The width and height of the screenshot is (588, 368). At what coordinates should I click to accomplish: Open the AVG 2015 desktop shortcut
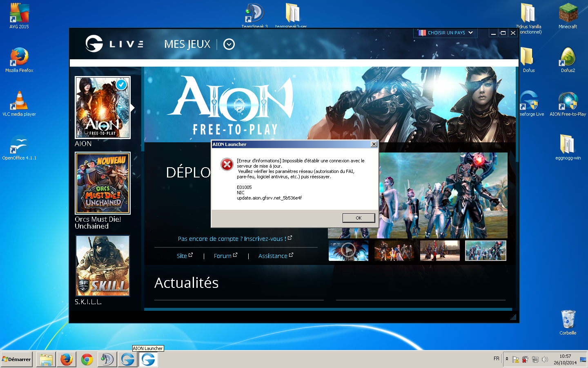coord(19,16)
